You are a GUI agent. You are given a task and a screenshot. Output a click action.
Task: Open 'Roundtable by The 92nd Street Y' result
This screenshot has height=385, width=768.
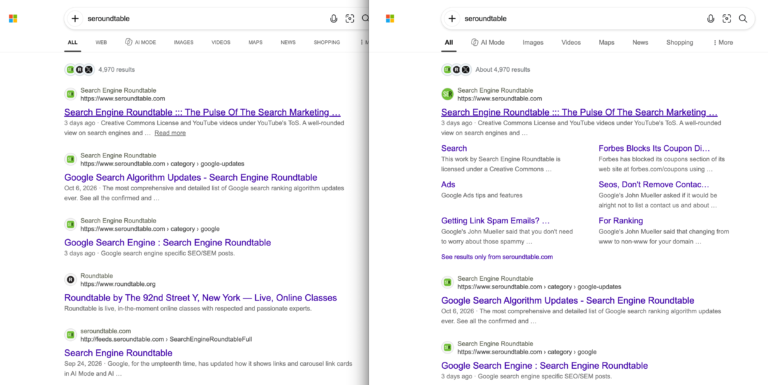(x=200, y=298)
